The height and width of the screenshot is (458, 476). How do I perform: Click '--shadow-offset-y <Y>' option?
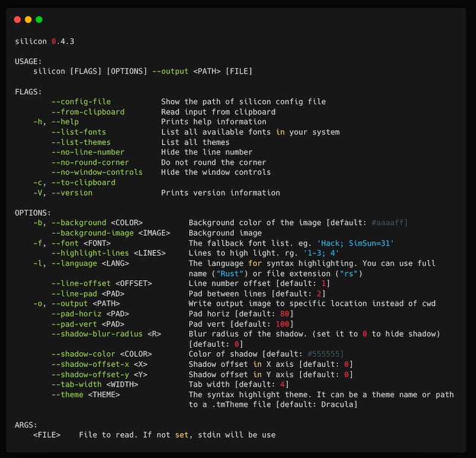pos(99,375)
